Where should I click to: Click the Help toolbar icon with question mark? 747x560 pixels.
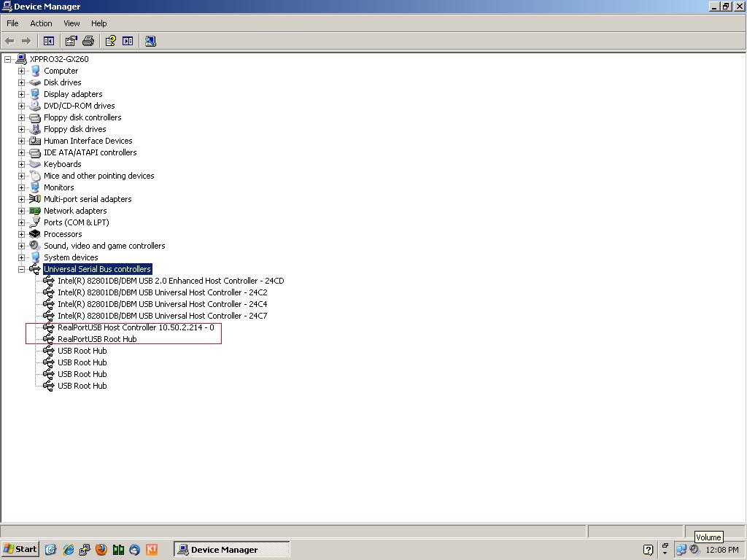coord(110,42)
